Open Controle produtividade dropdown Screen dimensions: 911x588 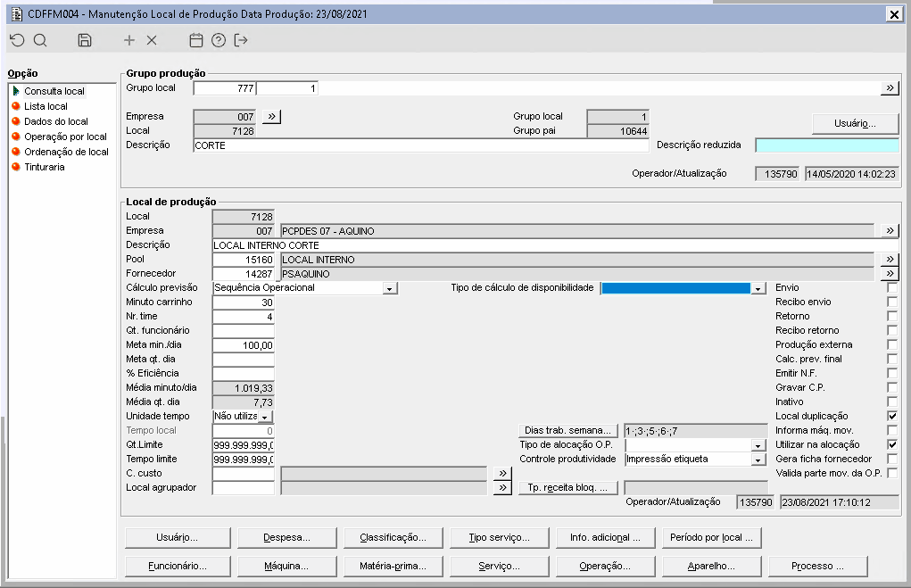tap(758, 460)
